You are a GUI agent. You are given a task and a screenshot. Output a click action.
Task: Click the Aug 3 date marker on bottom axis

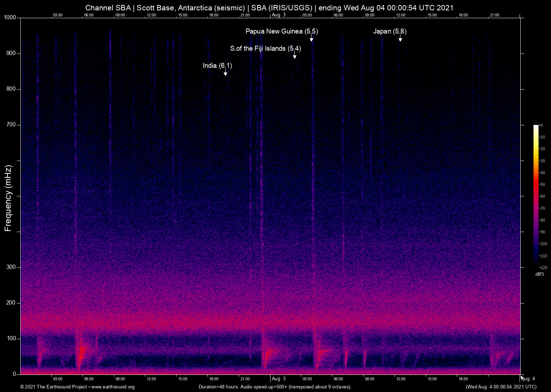tap(278, 379)
